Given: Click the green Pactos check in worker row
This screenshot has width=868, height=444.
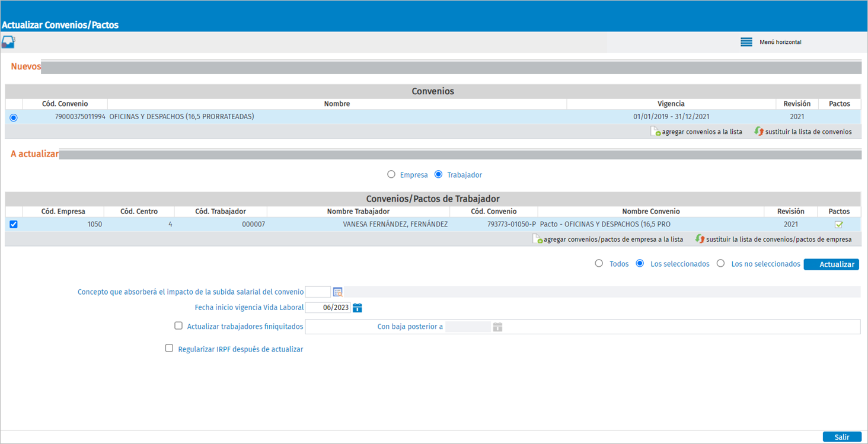Looking at the screenshot, I should 839,225.
